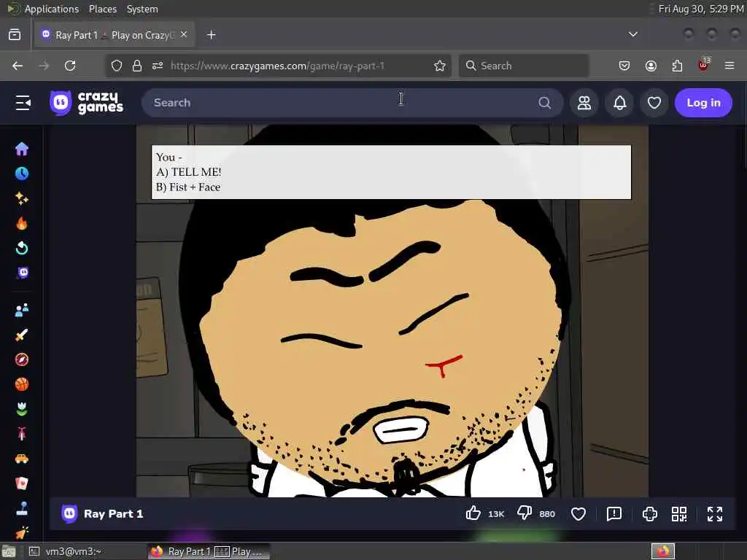
Task: Choose dialogue option A) TELL ME!
Action: pos(189,172)
